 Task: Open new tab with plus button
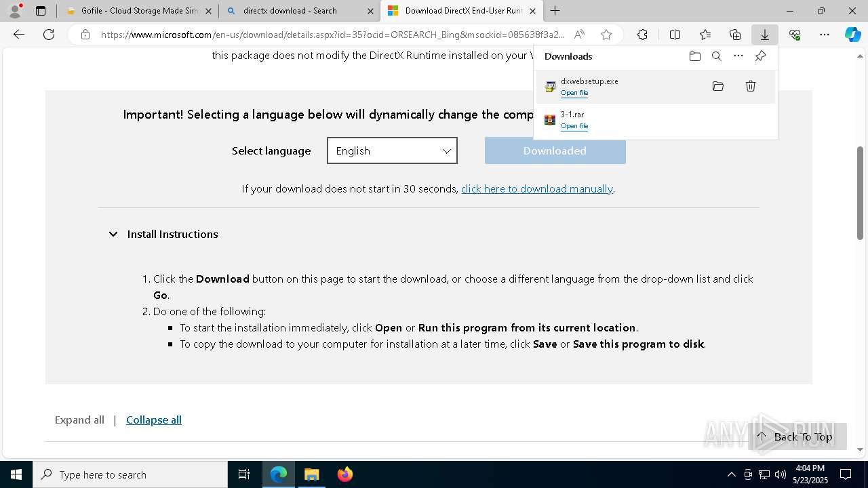point(555,11)
